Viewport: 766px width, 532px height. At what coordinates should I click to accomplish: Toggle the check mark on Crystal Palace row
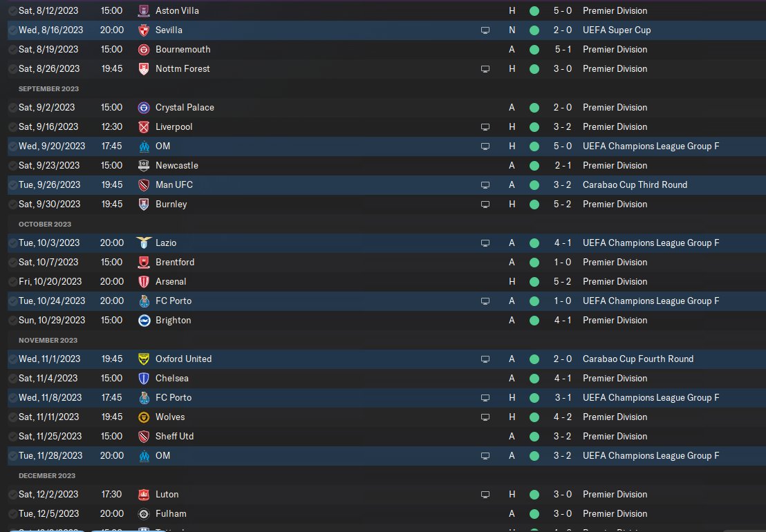(12, 107)
